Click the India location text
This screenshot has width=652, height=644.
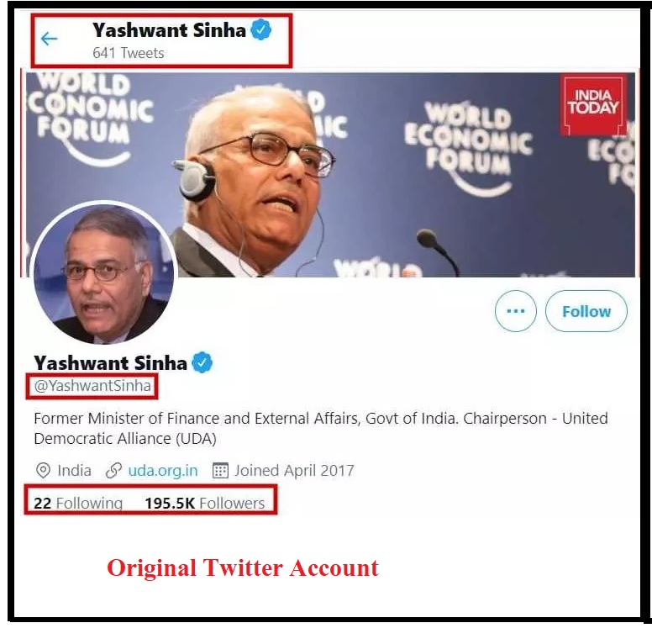click(x=75, y=471)
